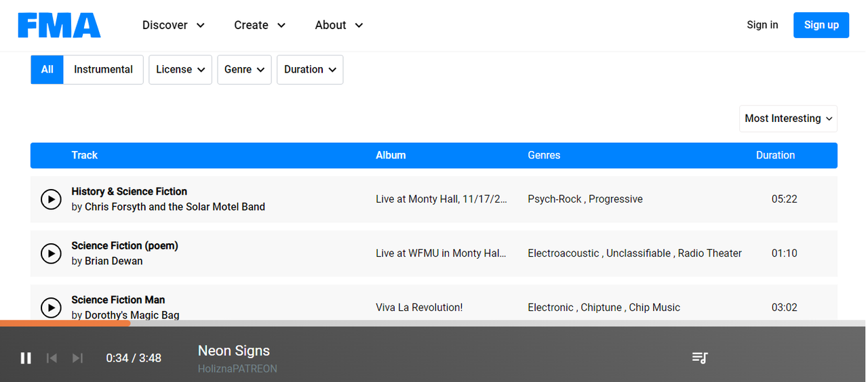Go to FMA logo homepage
Viewport: 868px width, 382px height.
click(x=59, y=25)
